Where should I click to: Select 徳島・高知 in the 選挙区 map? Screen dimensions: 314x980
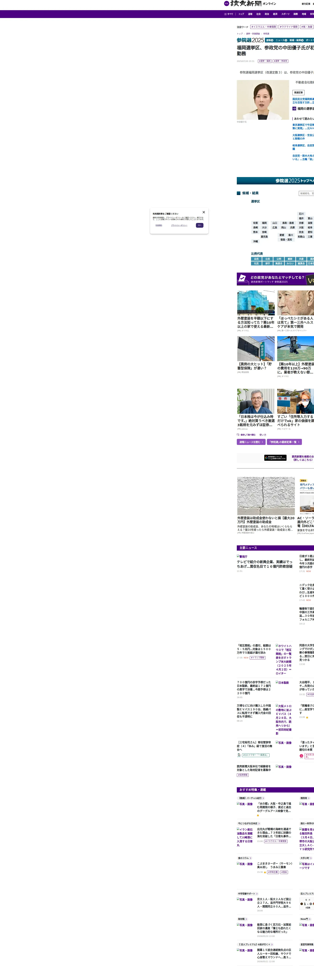286,240
